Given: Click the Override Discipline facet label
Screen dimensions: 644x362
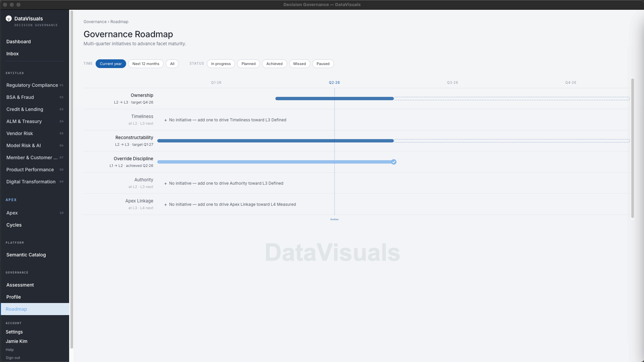Looking at the screenshot, I should point(133,159).
